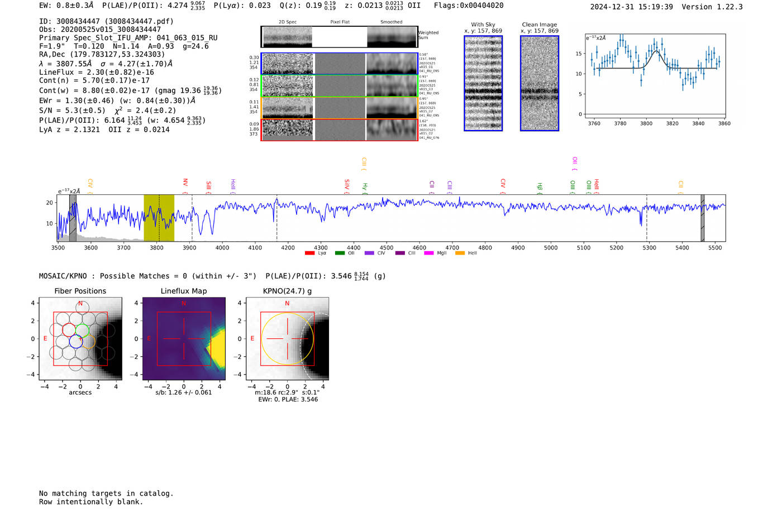
Task: Click the yellow aperture circle in KPNO image
Action: (287, 339)
